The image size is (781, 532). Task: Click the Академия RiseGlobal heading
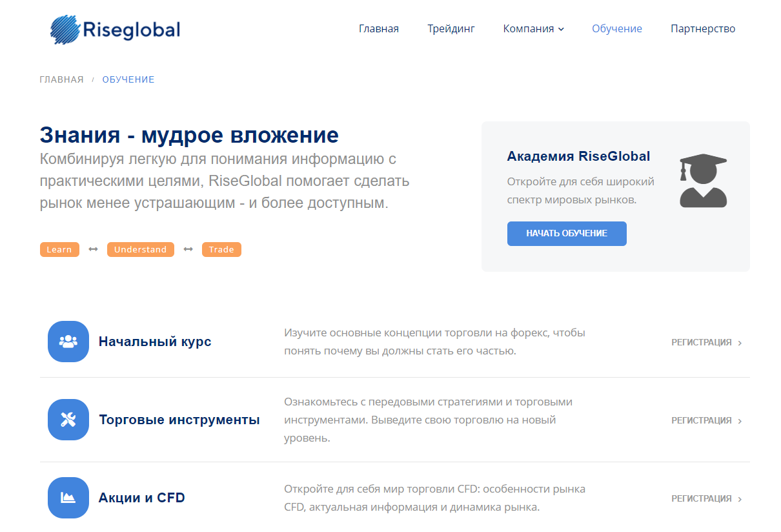578,156
